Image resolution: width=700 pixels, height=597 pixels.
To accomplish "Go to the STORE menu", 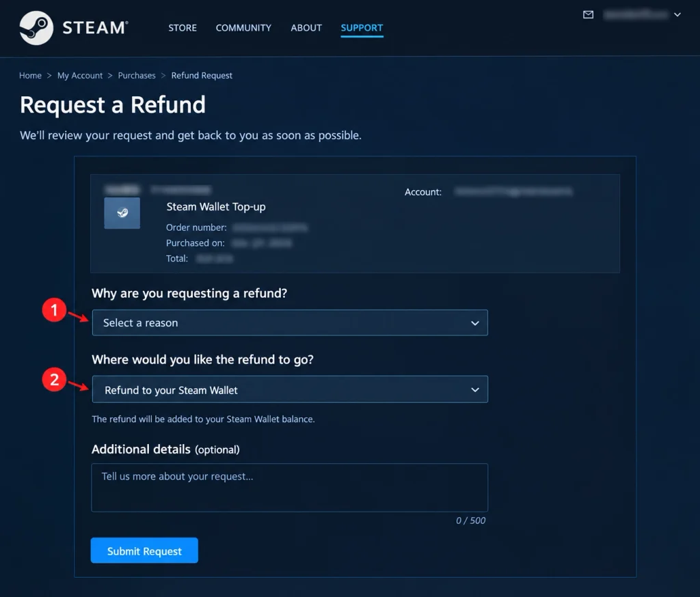I will tap(183, 27).
